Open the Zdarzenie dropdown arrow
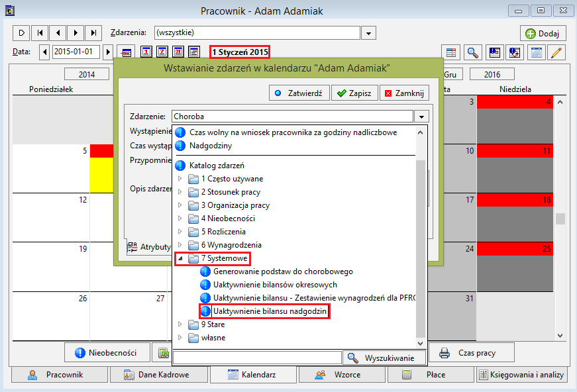Viewport: 577px width, 392px height. [x=421, y=117]
